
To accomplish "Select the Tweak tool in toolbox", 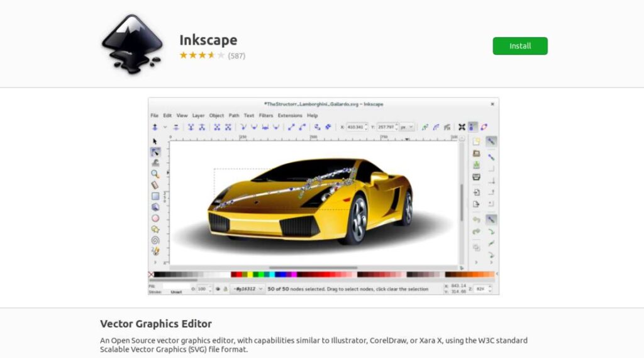I will tap(155, 163).
